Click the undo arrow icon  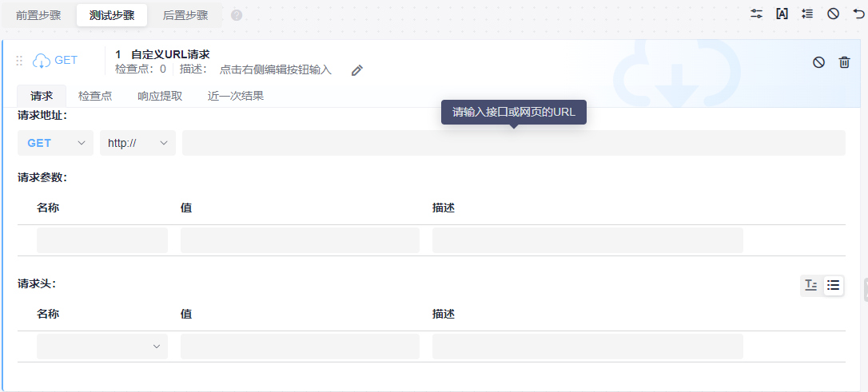point(858,14)
